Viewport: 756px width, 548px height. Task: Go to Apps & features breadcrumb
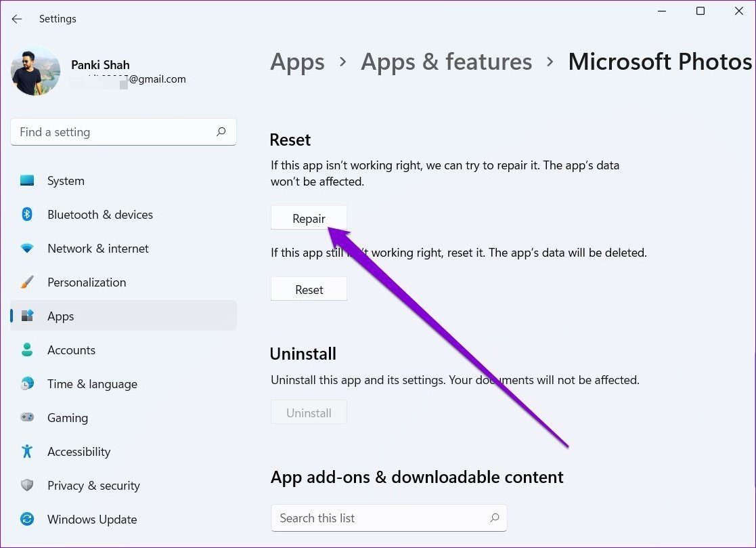coord(446,62)
